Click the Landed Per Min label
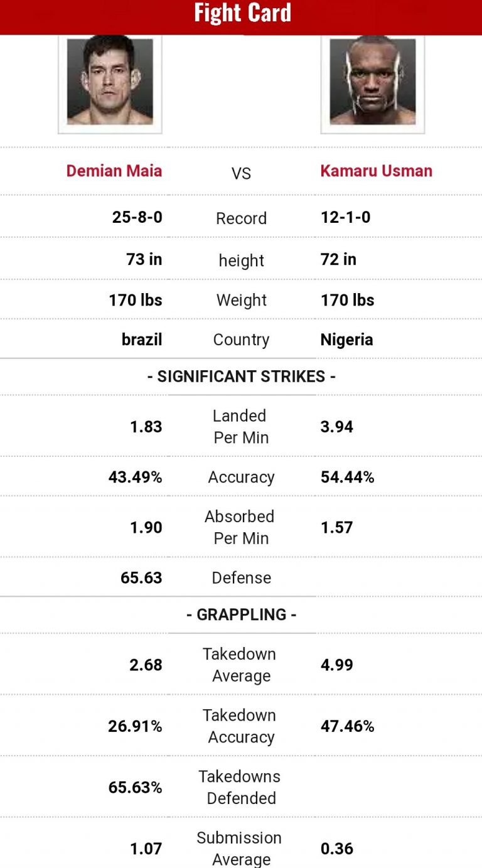The height and width of the screenshot is (868, 482). [241, 426]
